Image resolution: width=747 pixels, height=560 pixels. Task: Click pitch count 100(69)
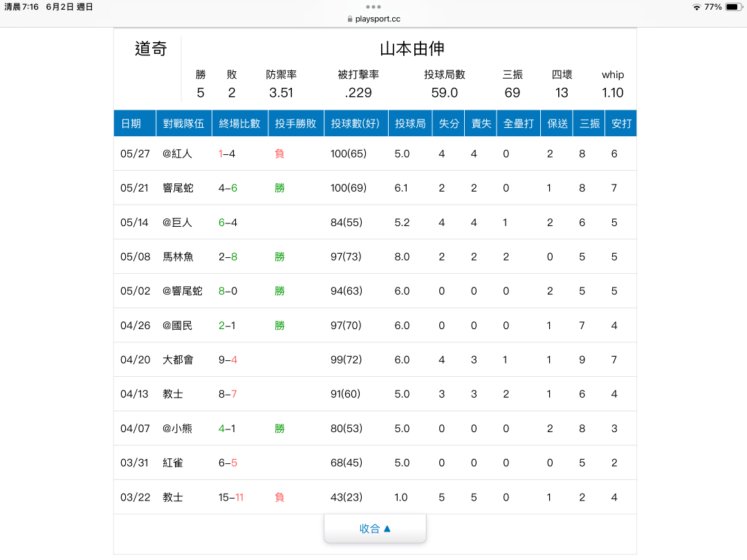pyautogui.click(x=348, y=188)
